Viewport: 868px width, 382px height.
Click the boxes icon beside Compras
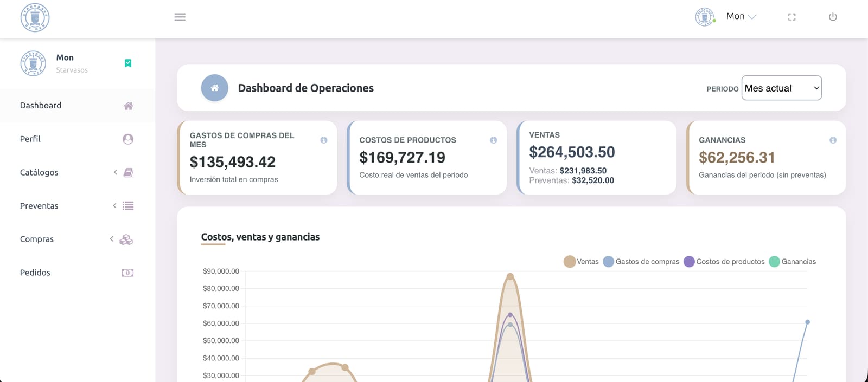(x=126, y=239)
